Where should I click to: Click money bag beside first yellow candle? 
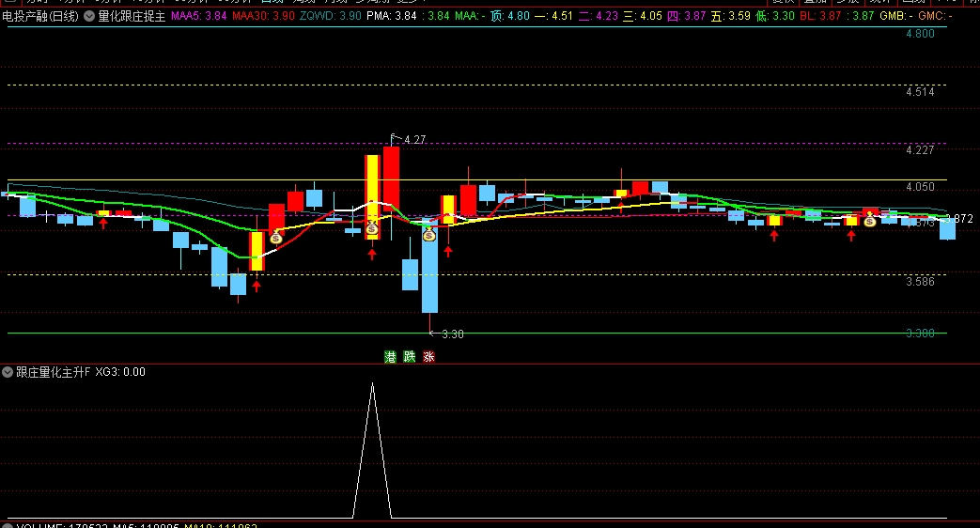click(276, 237)
